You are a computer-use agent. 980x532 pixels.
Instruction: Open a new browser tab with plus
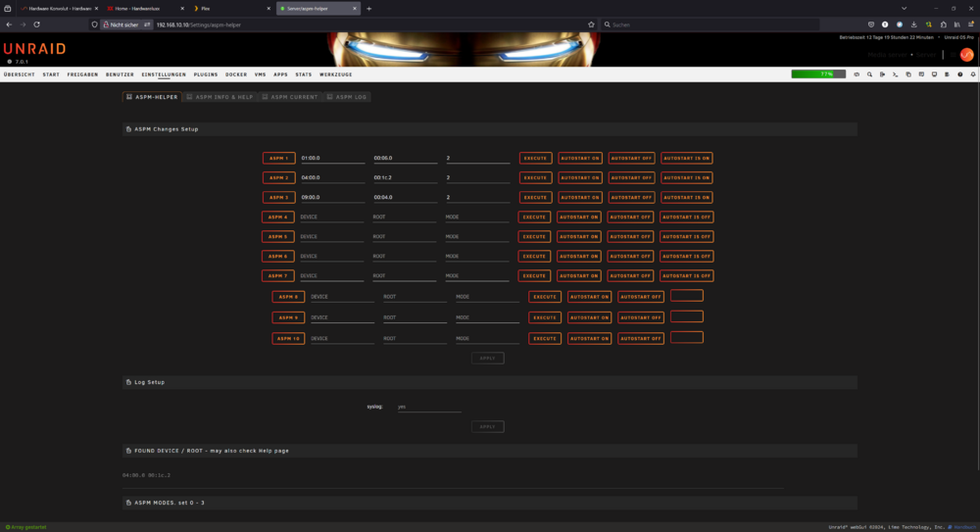368,9
